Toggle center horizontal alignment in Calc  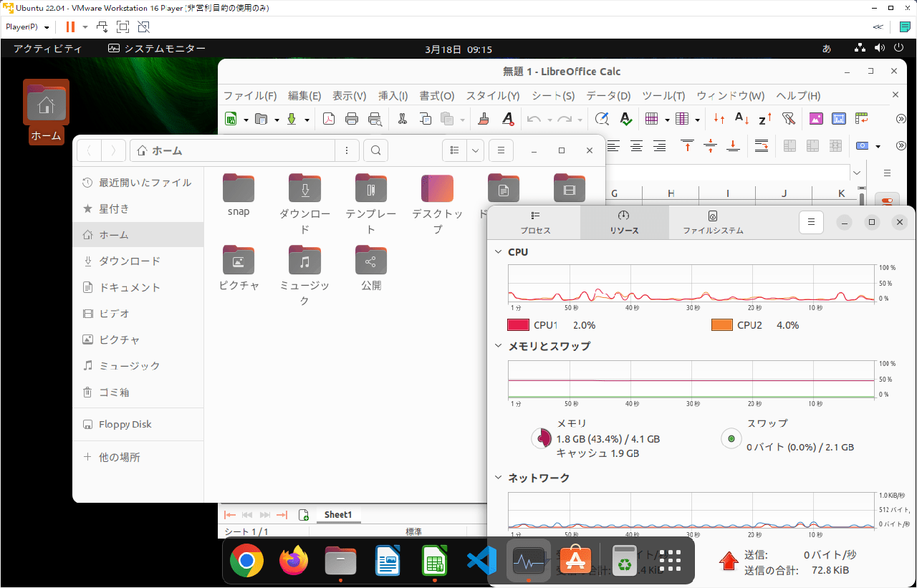tap(636, 146)
